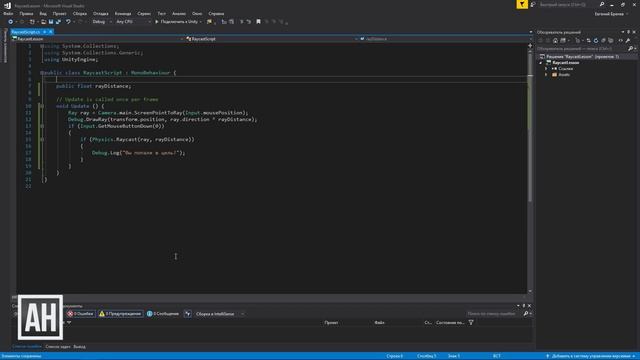The height and width of the screenshot is (360, 640).
Task: Open the RaycastLesson project navigation dropdown
Action: click(x=98, y=39)
